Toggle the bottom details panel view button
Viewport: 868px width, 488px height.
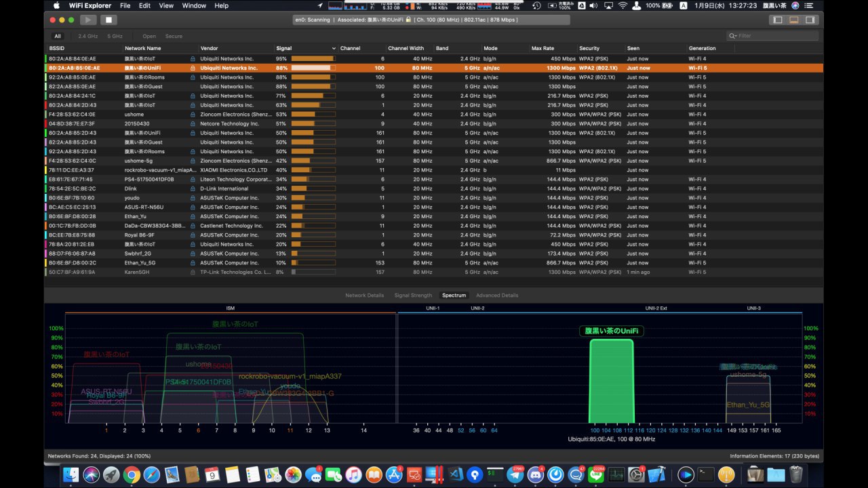coord(793,20)
